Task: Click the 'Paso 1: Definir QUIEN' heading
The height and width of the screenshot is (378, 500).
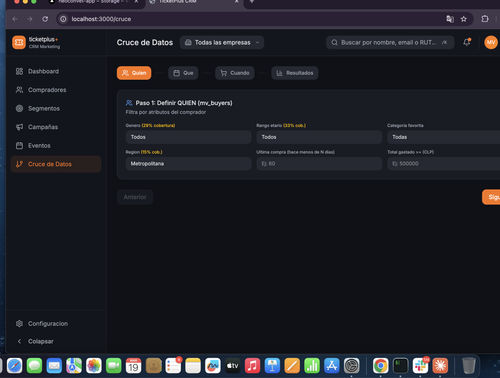Action: point(184,103)
